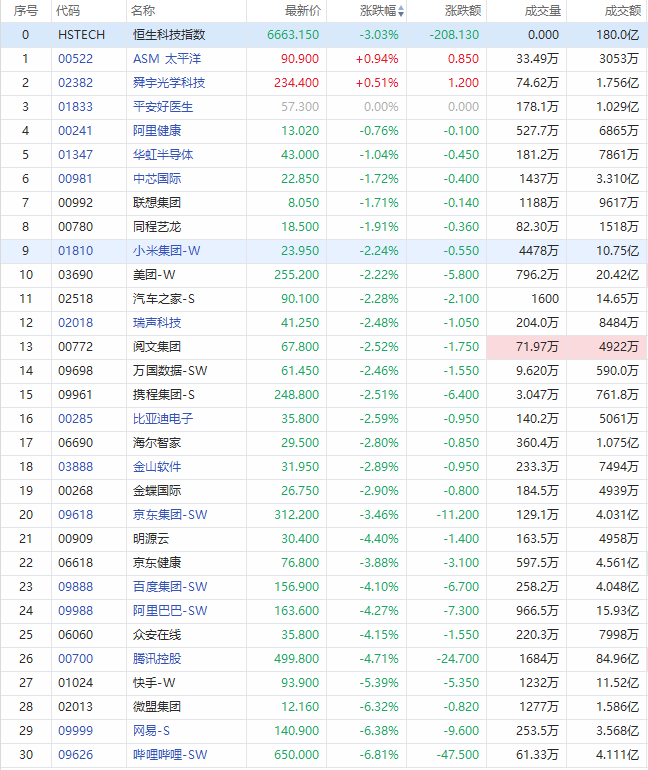Sort by 成交额 column header
This screenshot has width=648, height=770.
[622, 11]
